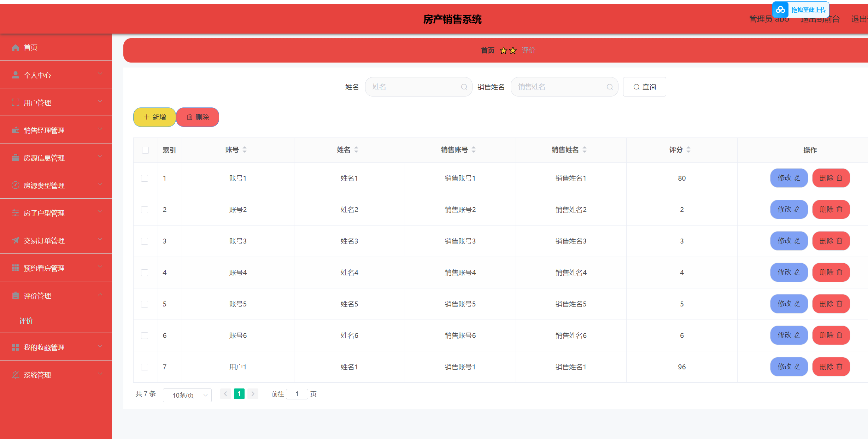Click the 前往 page number input field
The image size is (868, 439).
tap(297, 394)
